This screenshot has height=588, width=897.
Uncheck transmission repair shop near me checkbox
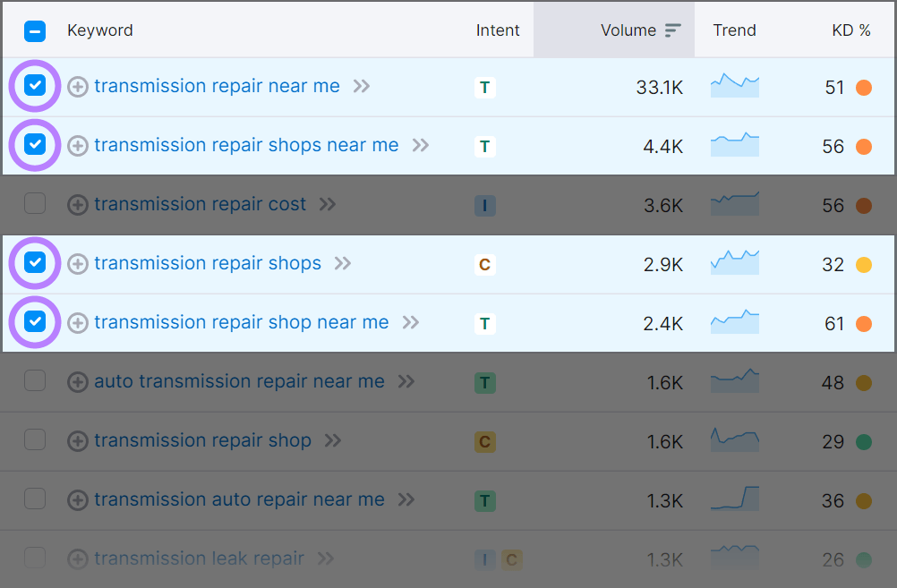35,321
